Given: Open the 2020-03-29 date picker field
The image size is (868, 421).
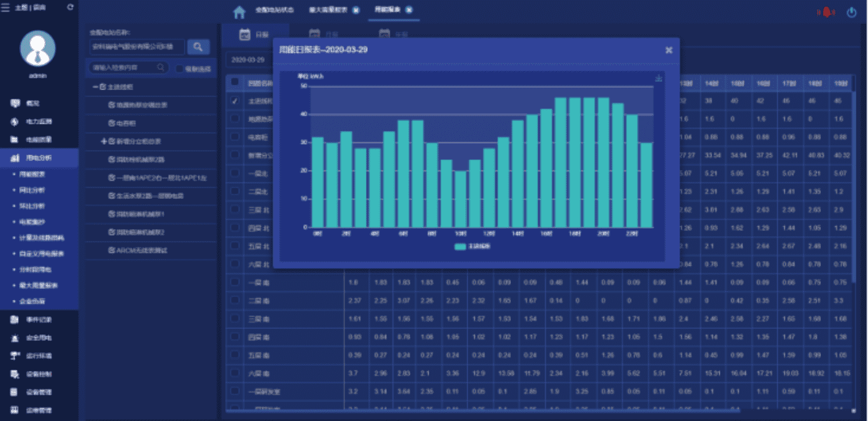Looking at the screenshot, I should tap(248, 59).
